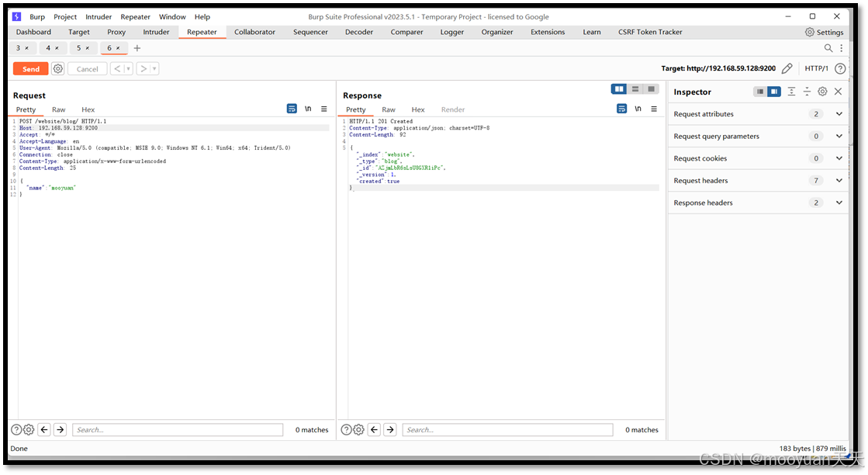Dock Inspector on the right layout icon

pyautogui.click(x=774, y=92)
